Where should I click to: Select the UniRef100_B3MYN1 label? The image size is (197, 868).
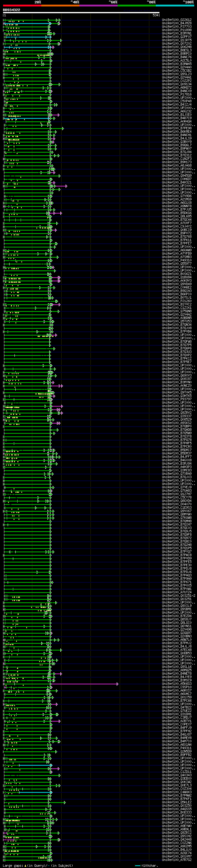coord(177,33)
